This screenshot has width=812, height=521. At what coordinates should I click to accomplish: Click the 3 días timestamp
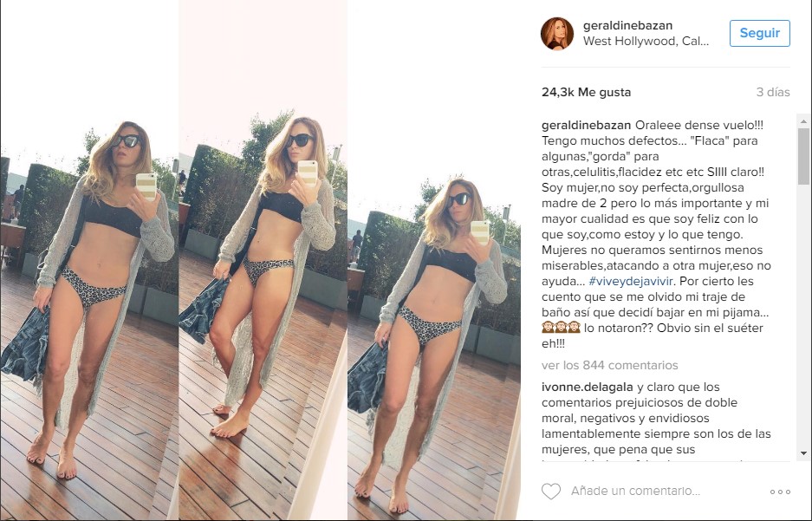pos(773,92)
